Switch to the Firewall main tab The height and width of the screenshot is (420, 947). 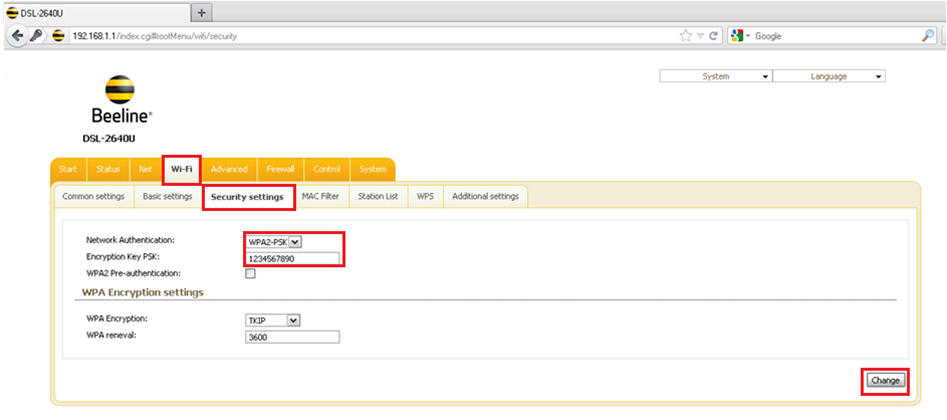click(x=280, y=169)
